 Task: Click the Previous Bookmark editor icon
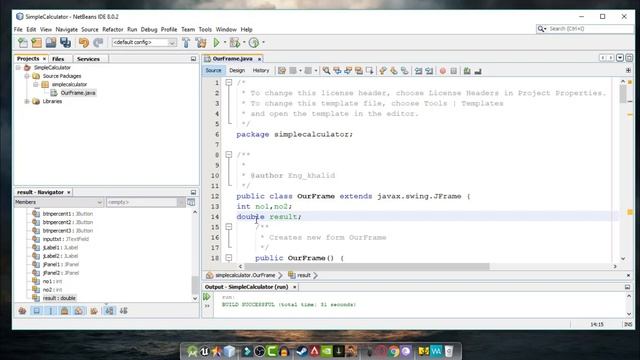coord(383,71)
